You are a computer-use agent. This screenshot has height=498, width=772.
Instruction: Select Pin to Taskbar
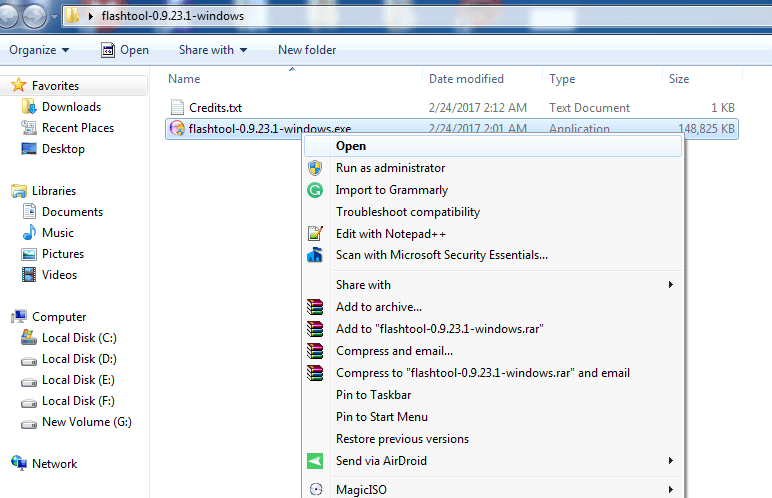coord(493,395)
